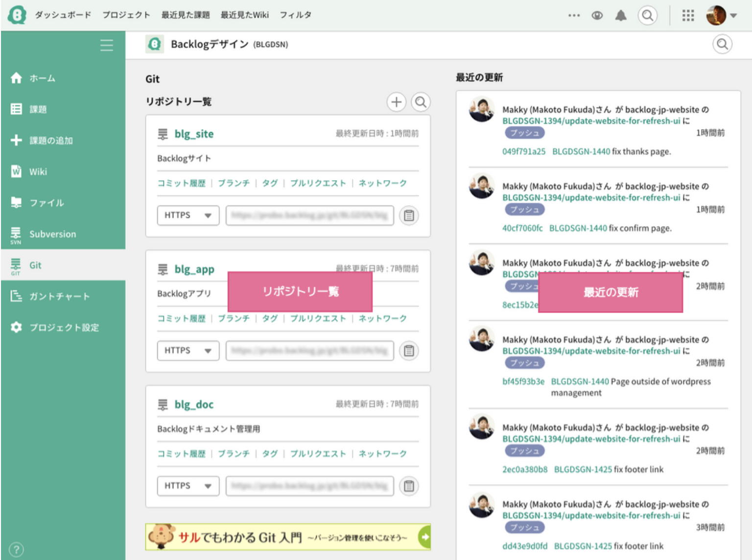Viewport: 752px width, 560px height.
Task: Copy blg_site URL with clipboard icon
Action: (x=409, y=215)
